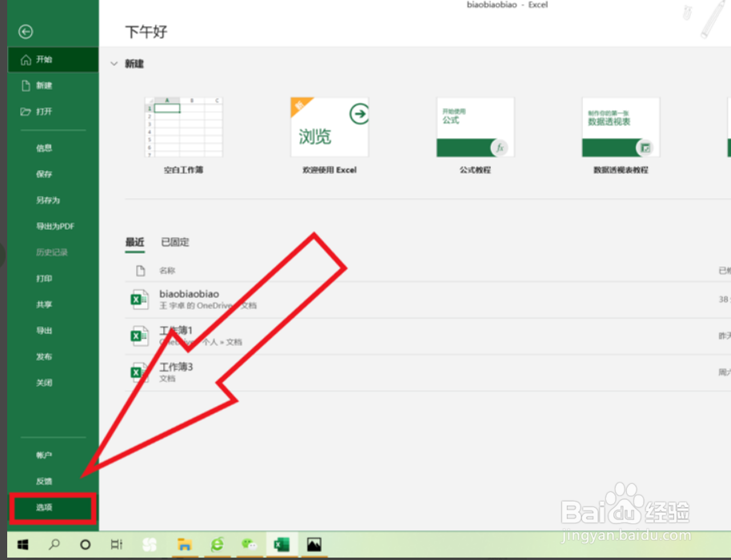Open 选项 at sidebar bottom
Image resolution: width=731 pixels, height=560 pixels.
(x=53, y=507)
